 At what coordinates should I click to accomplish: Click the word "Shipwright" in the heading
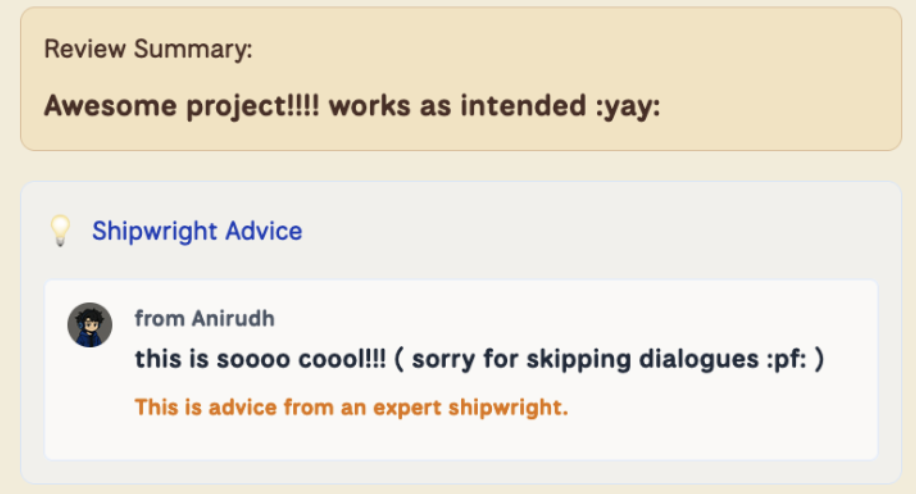click(155, 232)
